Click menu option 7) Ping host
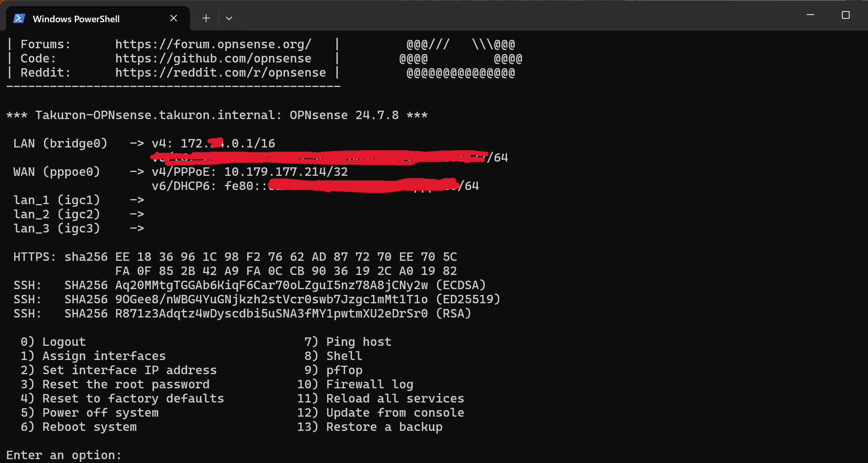 348,342
